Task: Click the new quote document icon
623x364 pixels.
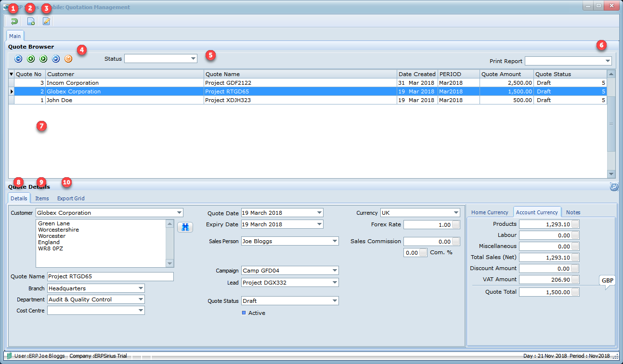Action: [30, 21]
